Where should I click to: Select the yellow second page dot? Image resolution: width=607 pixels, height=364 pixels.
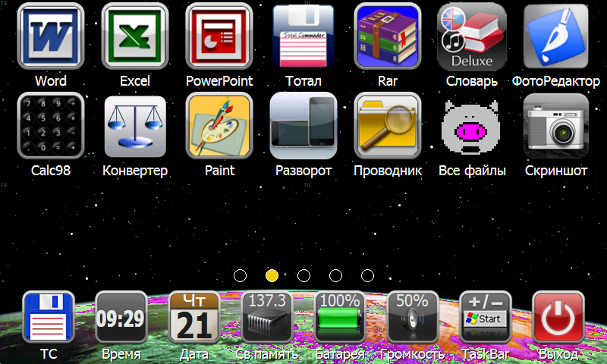[272, 276]
